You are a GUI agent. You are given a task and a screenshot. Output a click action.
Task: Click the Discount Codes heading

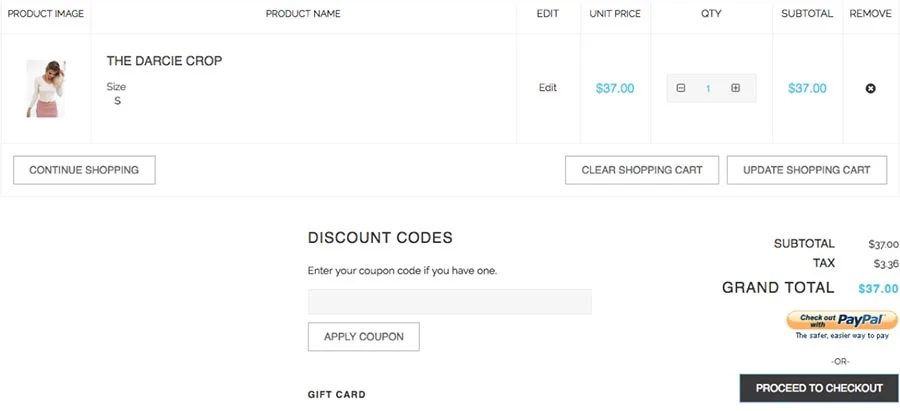[380, 238]
